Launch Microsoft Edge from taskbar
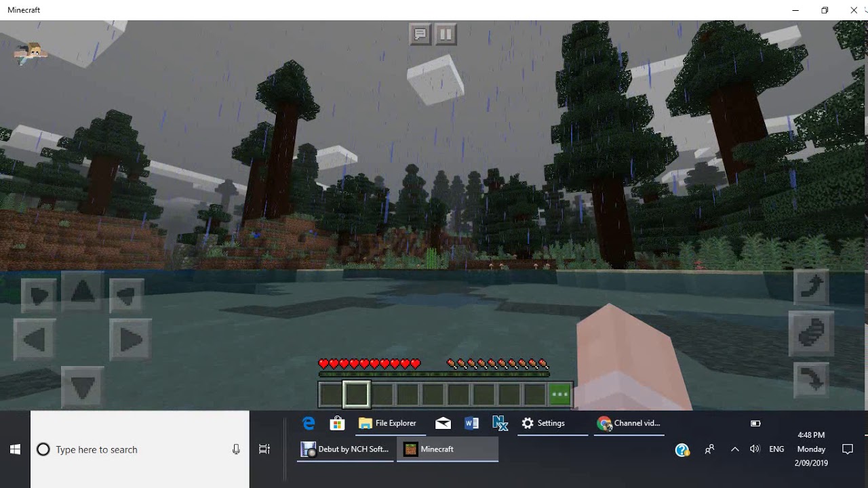This screenshot has height=488, width=868. point(309,423)
